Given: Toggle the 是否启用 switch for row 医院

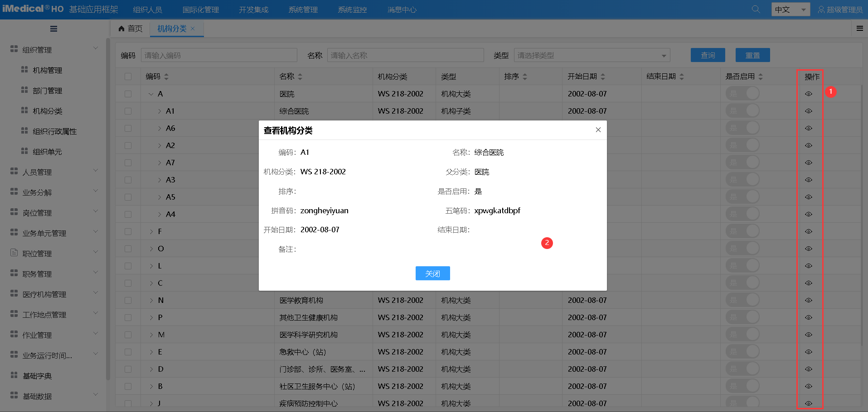Looking at the screenshot, I should coord(742,93).
